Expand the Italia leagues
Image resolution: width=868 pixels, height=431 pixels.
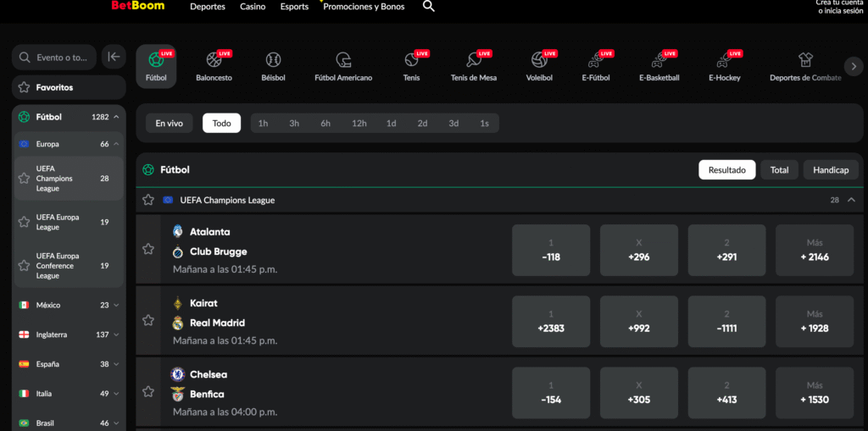pos(116,394)
